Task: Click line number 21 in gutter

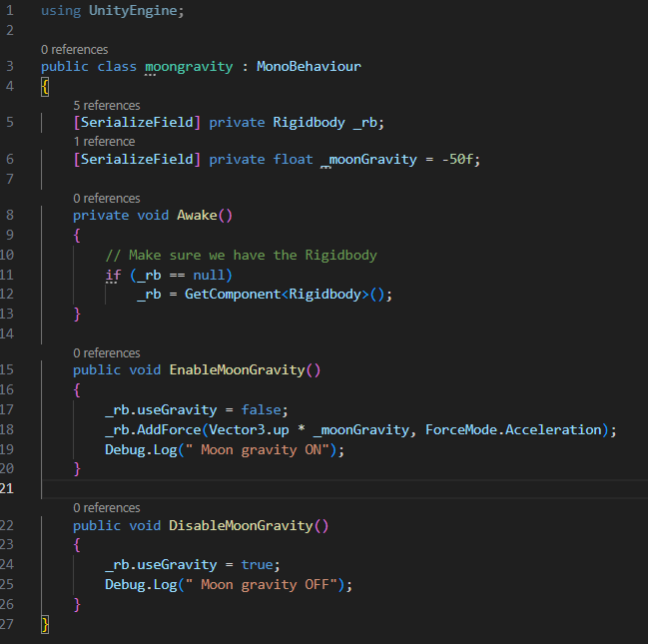Action: pyautogui.click(x=10, y=487)
